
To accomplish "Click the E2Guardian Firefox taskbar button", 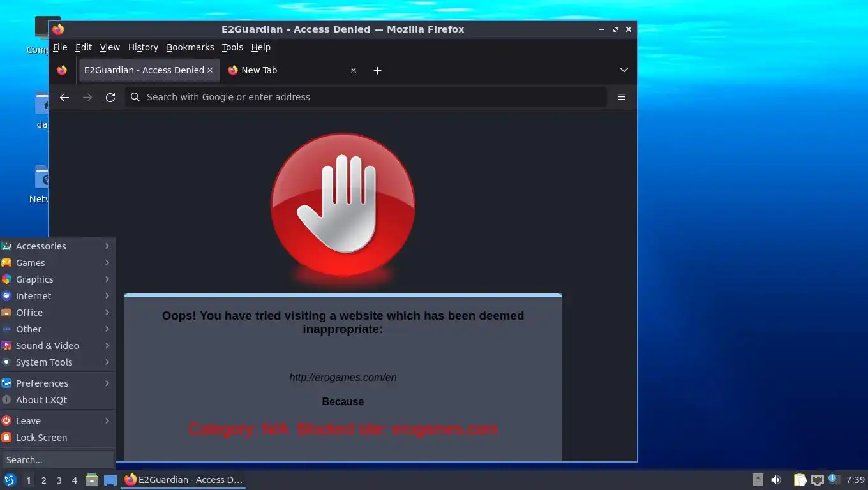I will coord(184,480).
